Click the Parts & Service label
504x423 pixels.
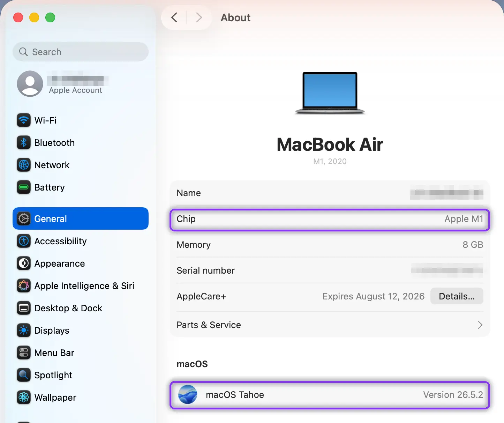click(x=209, y=325)
